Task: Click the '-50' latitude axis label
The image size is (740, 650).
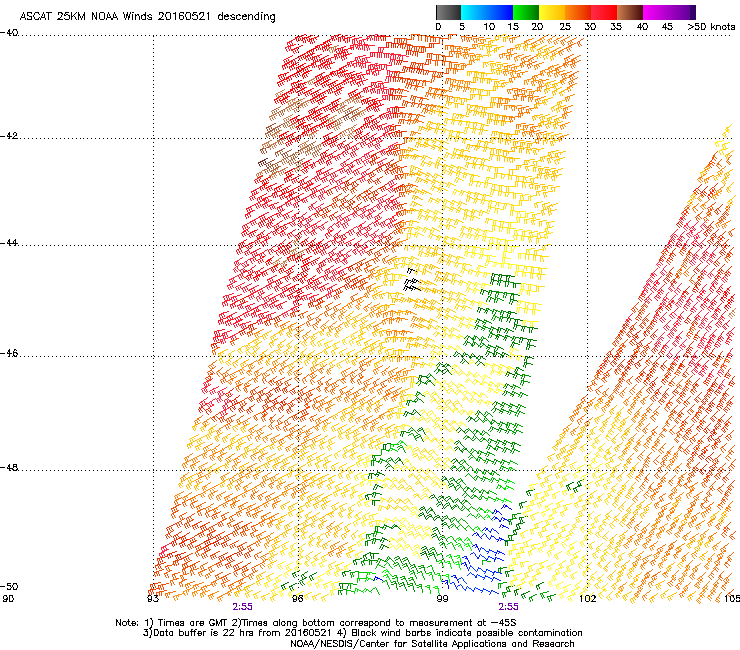Action: tap(9, 587)
